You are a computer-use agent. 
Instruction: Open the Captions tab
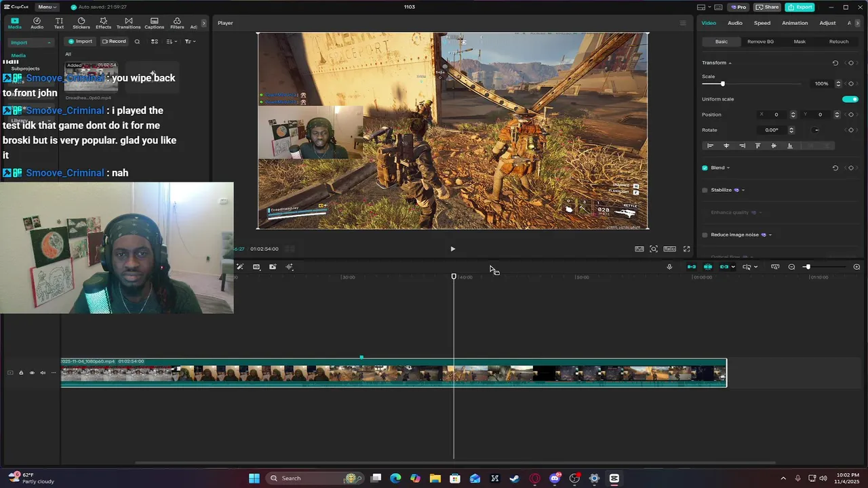click(154, 23)
